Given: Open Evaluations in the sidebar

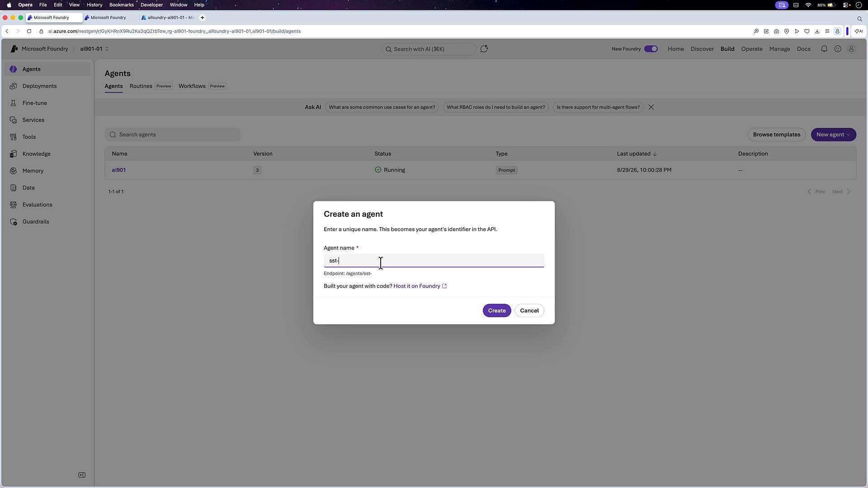Looking at the screenshot, I should pyautogui.click(x=47, y=205).
